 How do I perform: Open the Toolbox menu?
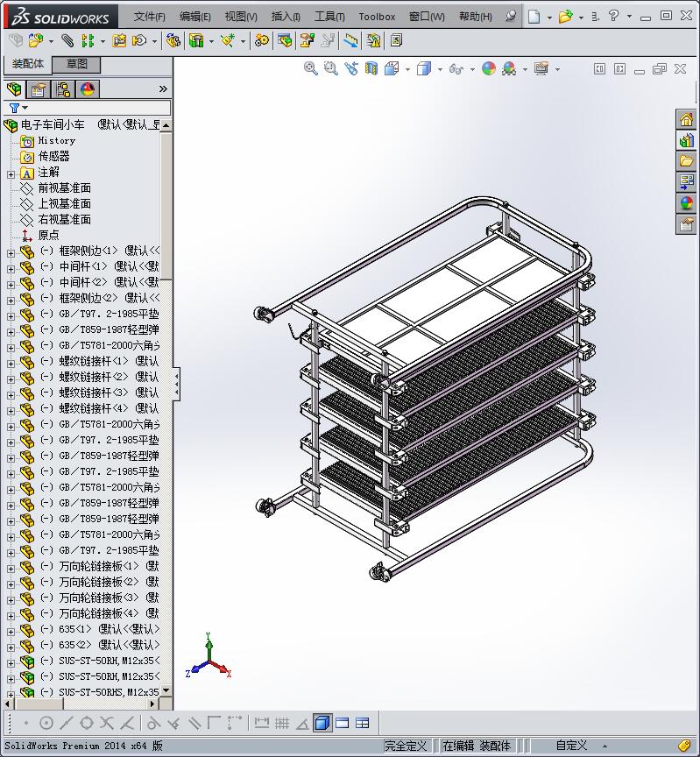click(x=377, y=17)
